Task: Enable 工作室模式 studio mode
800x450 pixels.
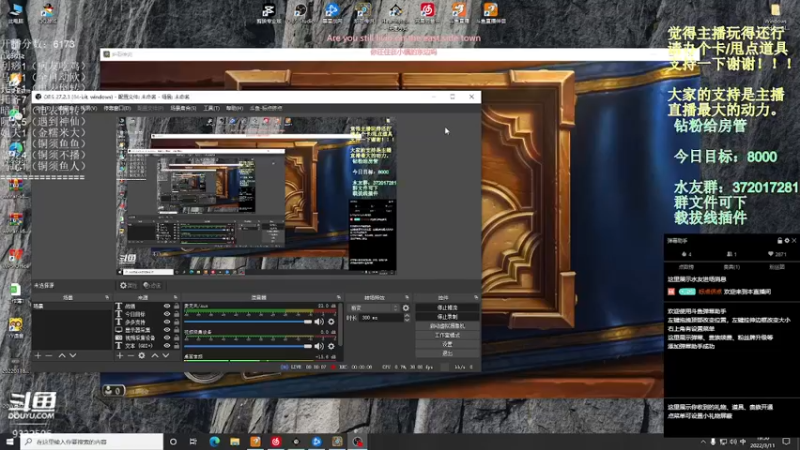Action: pyautogui.click(x=447, y=335)
